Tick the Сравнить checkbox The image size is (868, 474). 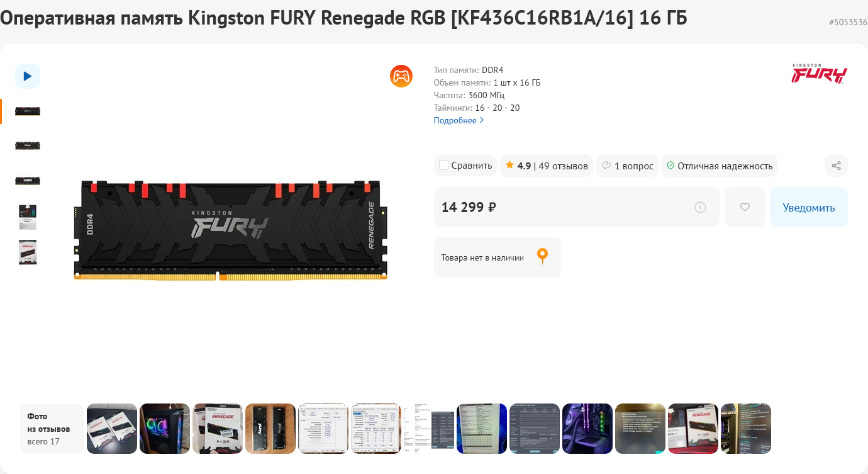pos(444,166)
